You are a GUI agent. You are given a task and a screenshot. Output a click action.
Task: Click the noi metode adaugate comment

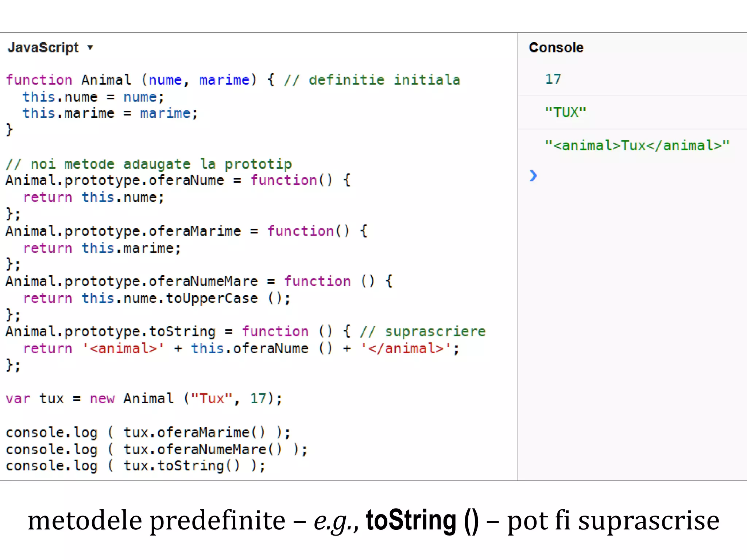(149, 164)
